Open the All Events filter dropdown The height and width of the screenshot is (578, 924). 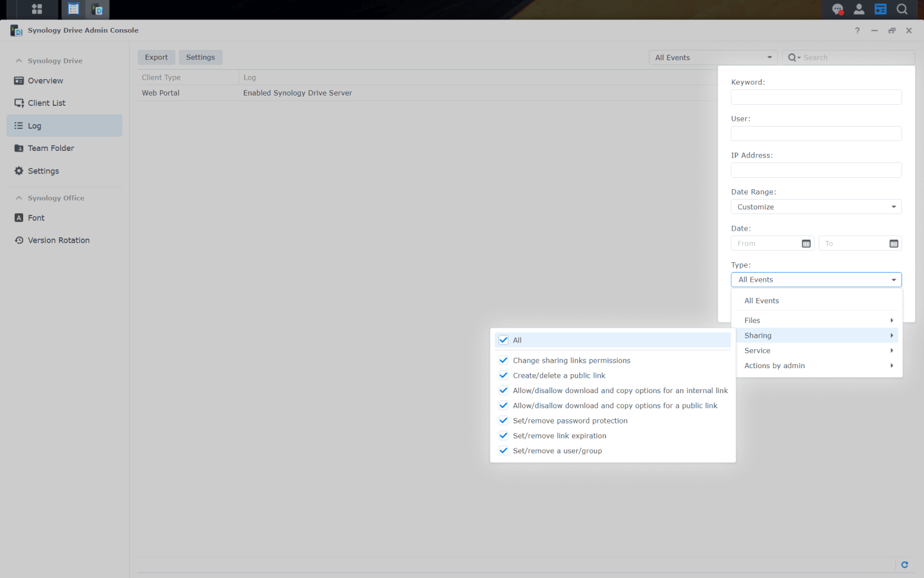click(x=712, y=57)
